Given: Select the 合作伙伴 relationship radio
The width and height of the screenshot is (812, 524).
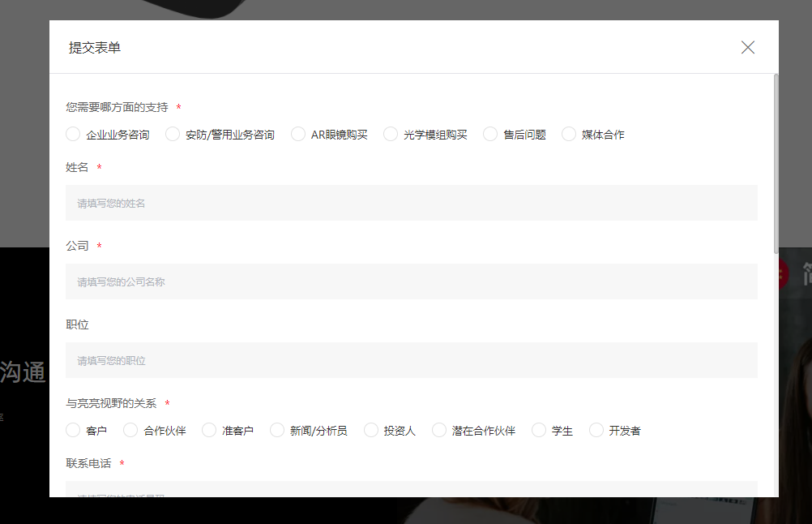Looking at the screenshot, I should pyautogui.click(x=130, y=430).
